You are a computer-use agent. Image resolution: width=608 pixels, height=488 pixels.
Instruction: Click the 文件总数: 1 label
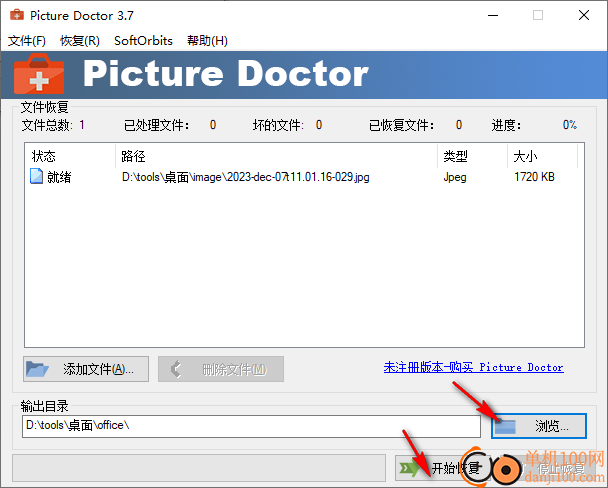point(53,125)
